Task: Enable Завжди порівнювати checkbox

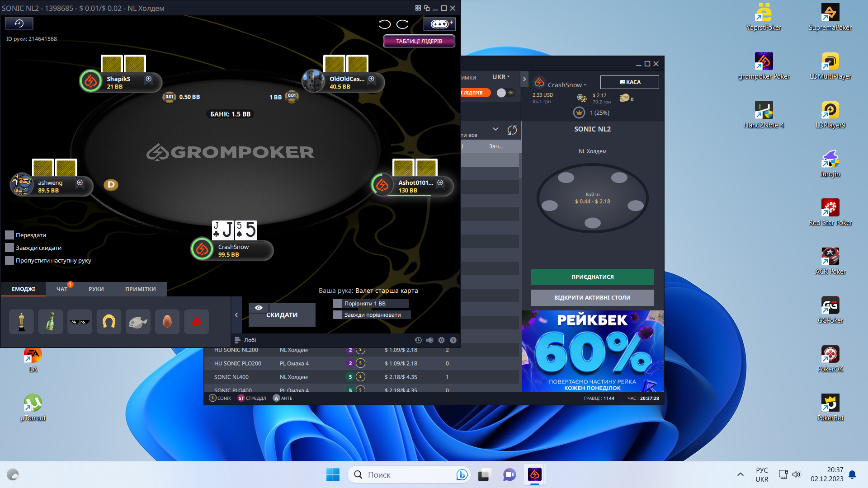Action: [337, 315]
